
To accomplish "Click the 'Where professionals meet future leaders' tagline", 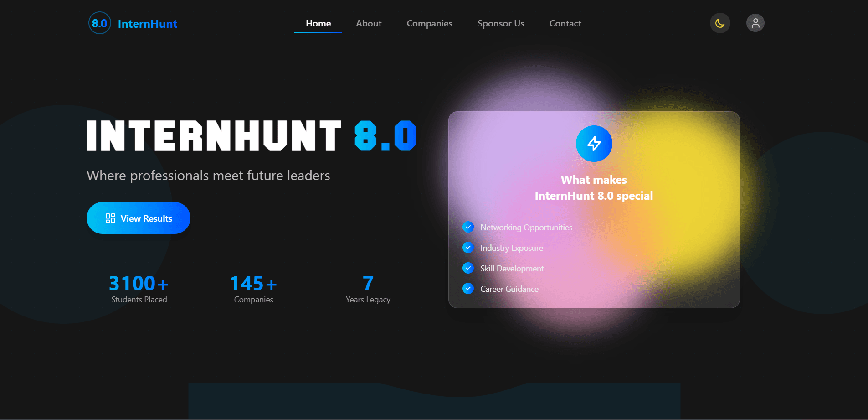I will (x=208, y=176).
